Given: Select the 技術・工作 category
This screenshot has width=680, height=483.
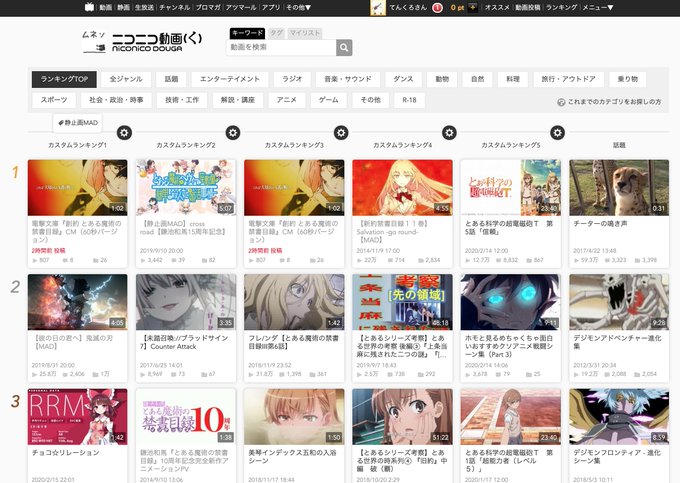Looking at the screenshot, I should tap(182, 100).
